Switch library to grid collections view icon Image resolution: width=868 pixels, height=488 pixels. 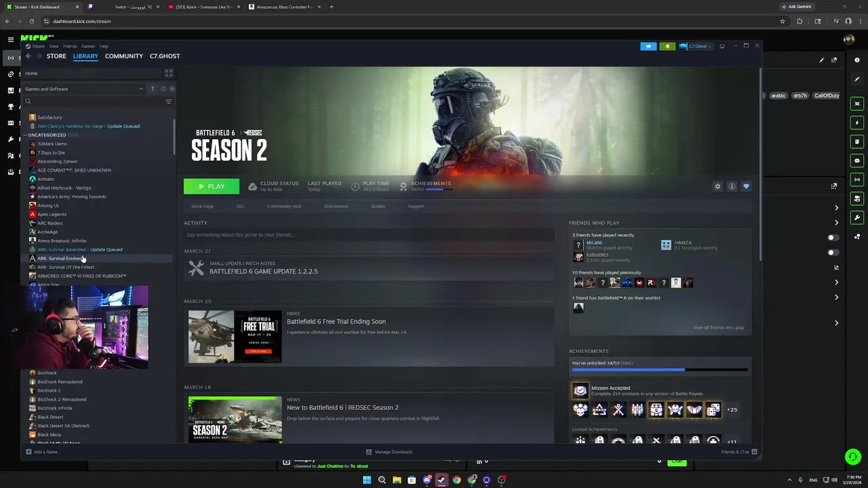[x=169, y=73]
